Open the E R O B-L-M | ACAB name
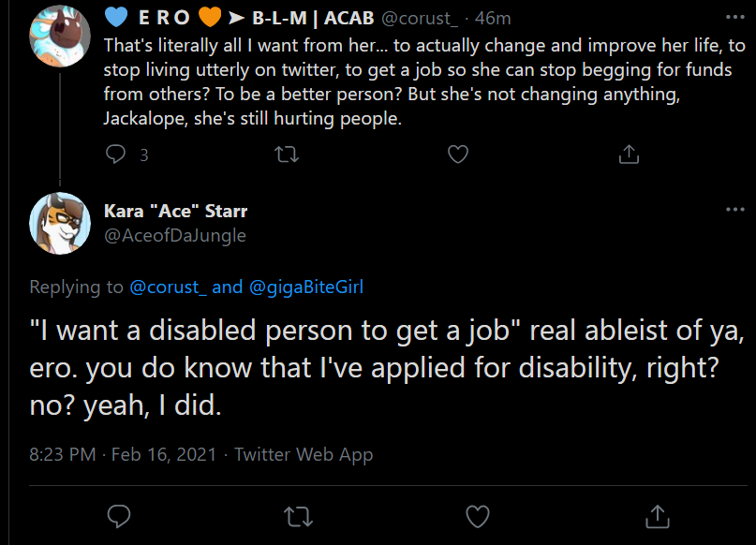 coord(239,18)
